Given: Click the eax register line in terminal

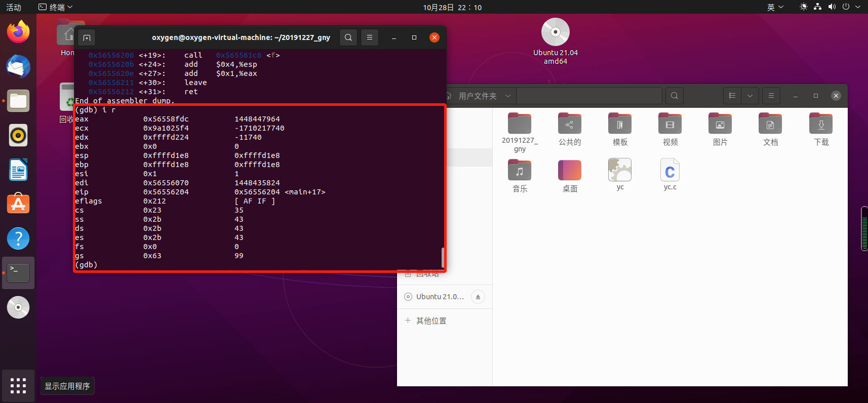Looking at the screenshot, I should click(x=177, y=119).
